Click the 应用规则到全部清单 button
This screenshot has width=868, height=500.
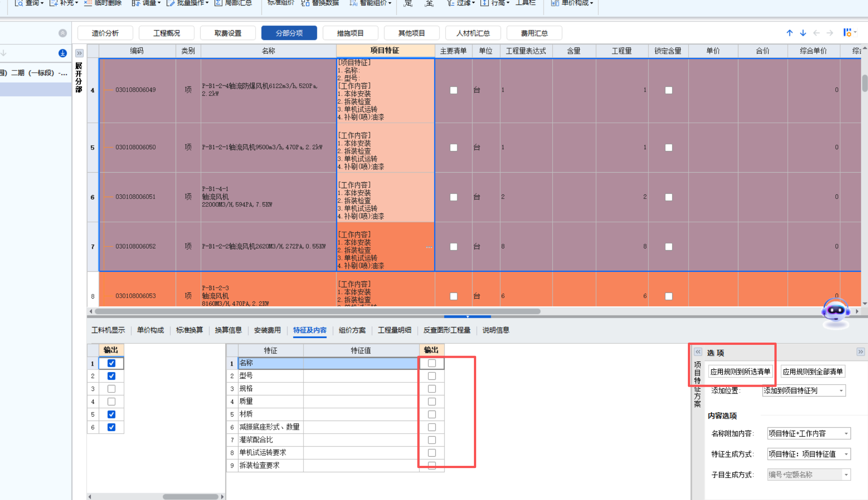pyautogui.click(x=813, y=371)
